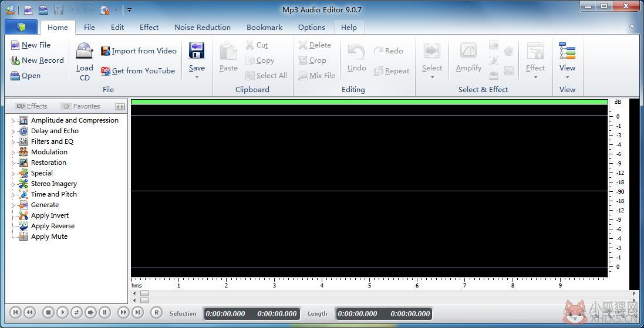
Task: Click the round R record button
Action: pos(156,313)
